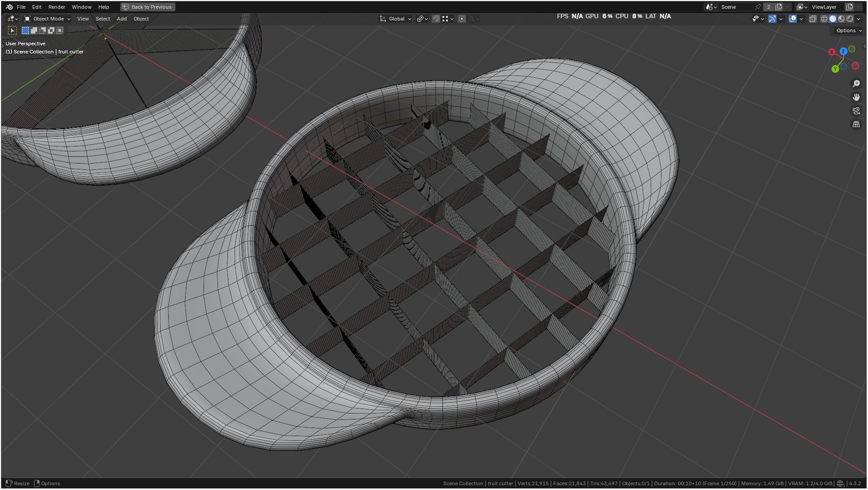Open the object type visibility dropdown

[x=758, y=19]
